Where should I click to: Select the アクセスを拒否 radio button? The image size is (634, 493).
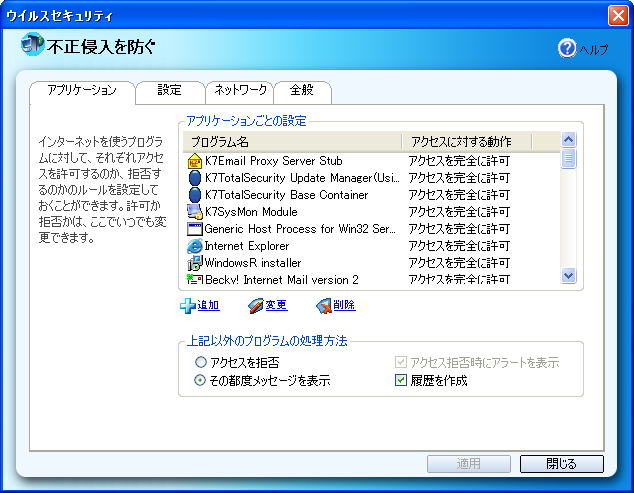(201, 362)
